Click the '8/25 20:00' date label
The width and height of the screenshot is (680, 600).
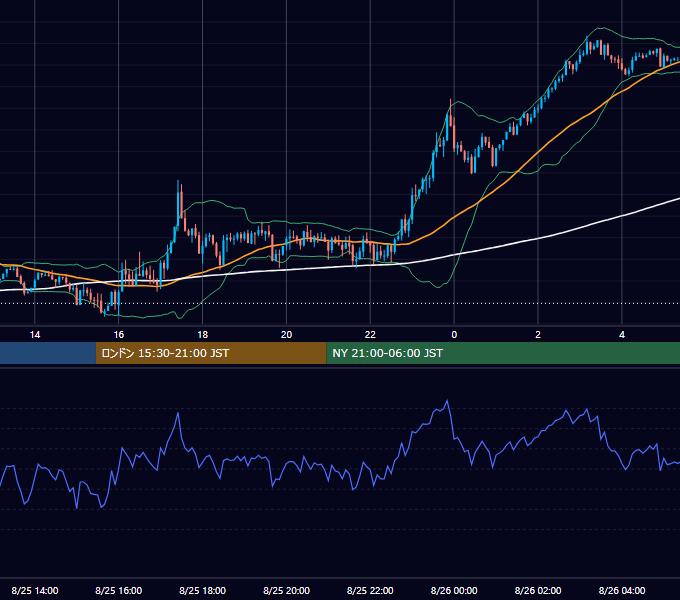(x=286, y=590)
